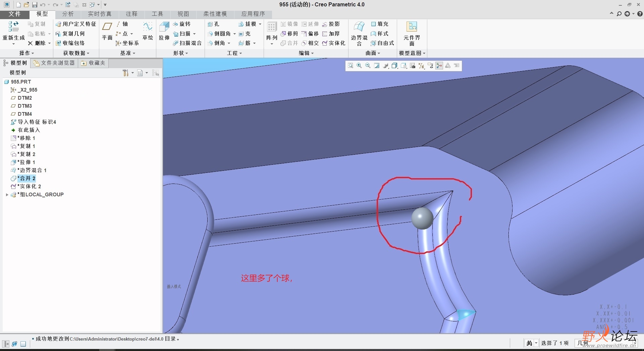Open the File (文件) menu
644x351 pixels.
[x=14, y=14]
